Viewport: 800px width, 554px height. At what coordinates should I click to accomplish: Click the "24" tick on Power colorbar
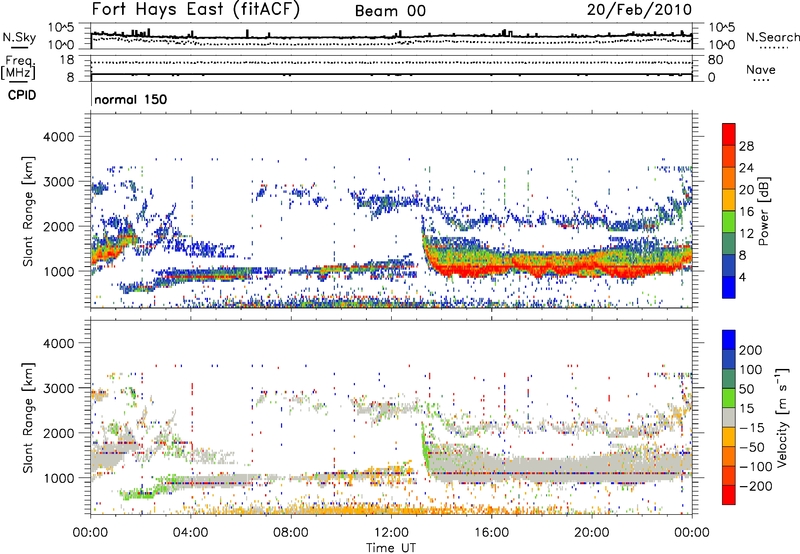click(746, 168)
